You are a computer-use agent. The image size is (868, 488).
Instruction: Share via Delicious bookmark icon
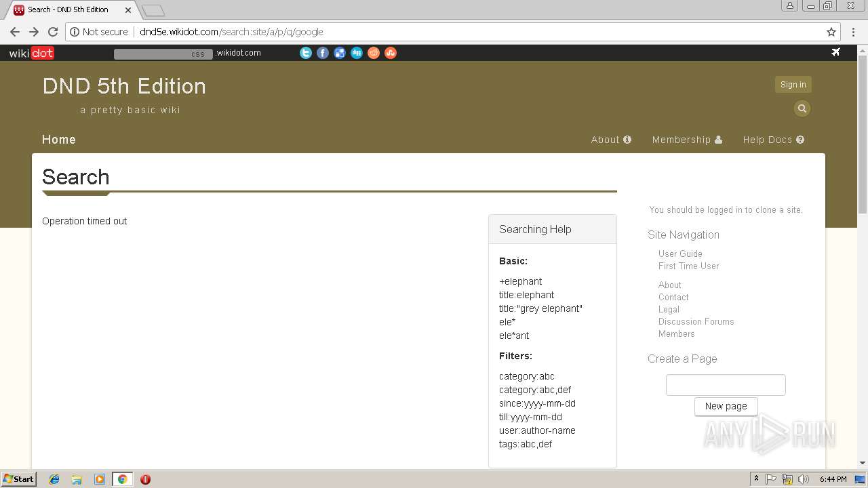coord(340,53)
